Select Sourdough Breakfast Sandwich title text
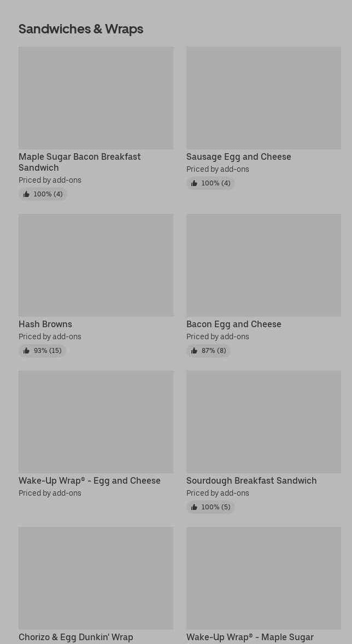Image resolution: width=352 pixels, height=644 pixels. point(251,481)
